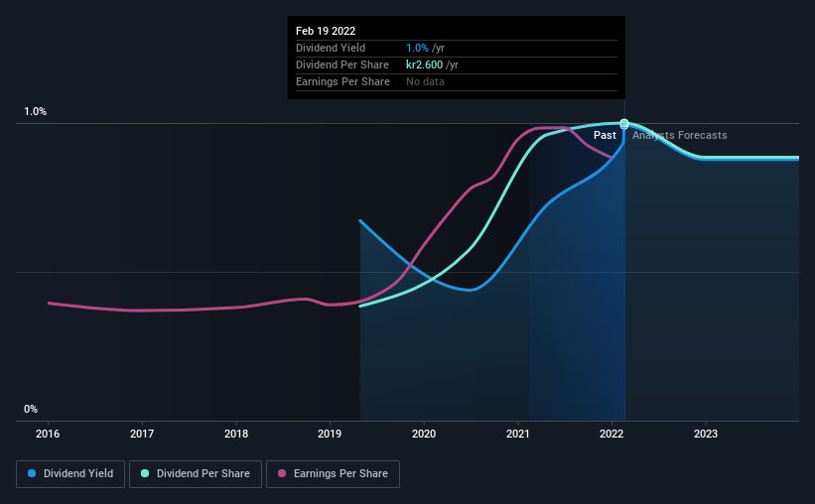The width and height of the screenshot is (815, 504).
Task: Toggle the Dividend Yield legend button
Action: tap(70, 474)
